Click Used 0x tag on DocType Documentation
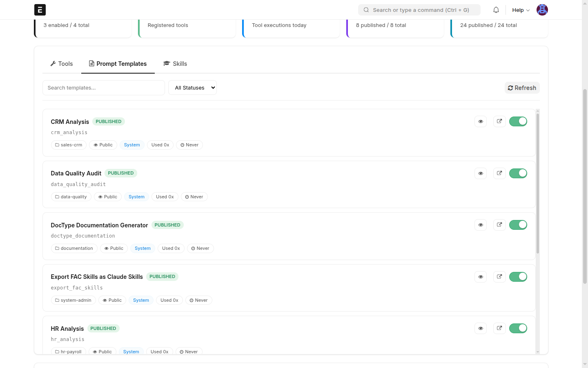The height and width of the screenshot is (368, 588). point(171,248)
